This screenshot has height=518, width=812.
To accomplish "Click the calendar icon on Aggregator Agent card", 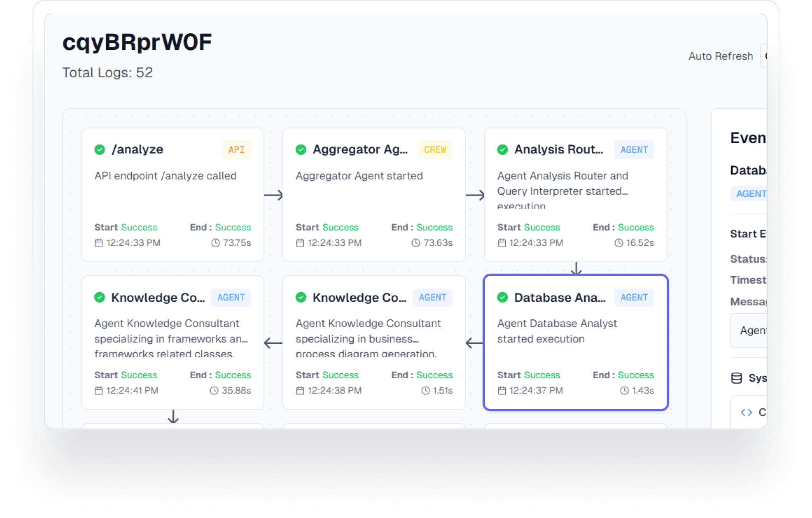I will (x=300, y=243).
